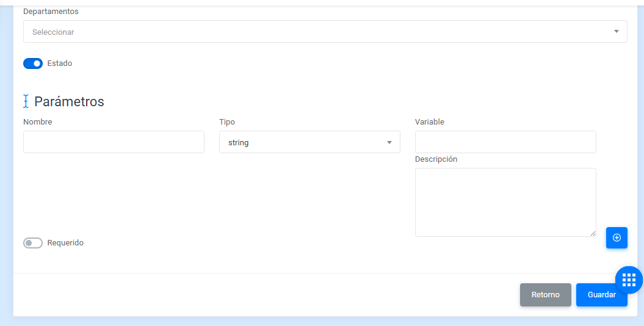Enable the Requerido toggle switch

pos(33,243)
